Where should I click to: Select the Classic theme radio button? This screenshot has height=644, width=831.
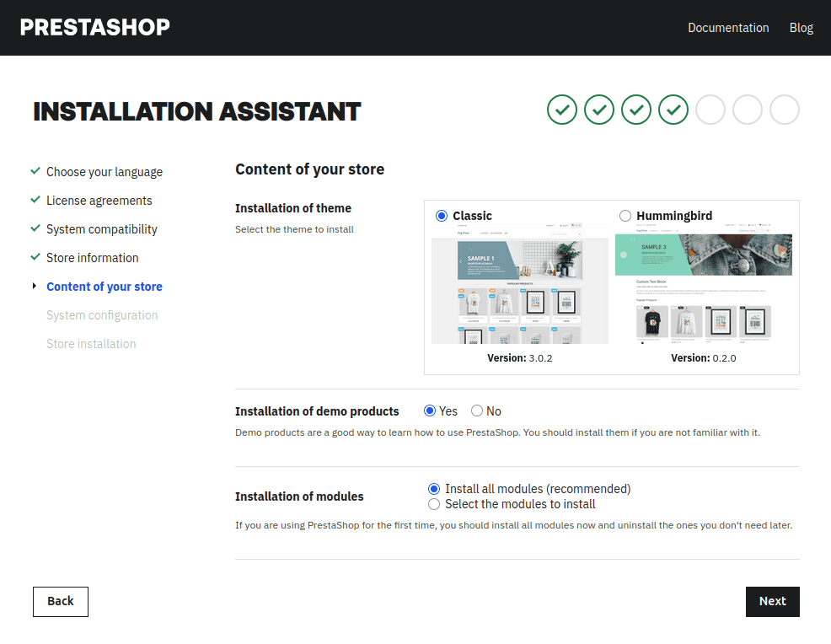pos(442,216)
